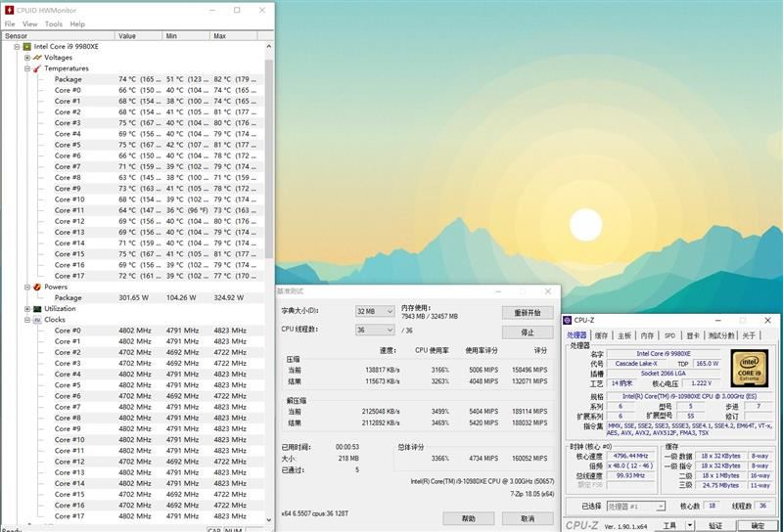Image resolution: width=783 pixels, height=532 pixels.
Task: Click the Clocks node icon
Action: click(37, 320)
